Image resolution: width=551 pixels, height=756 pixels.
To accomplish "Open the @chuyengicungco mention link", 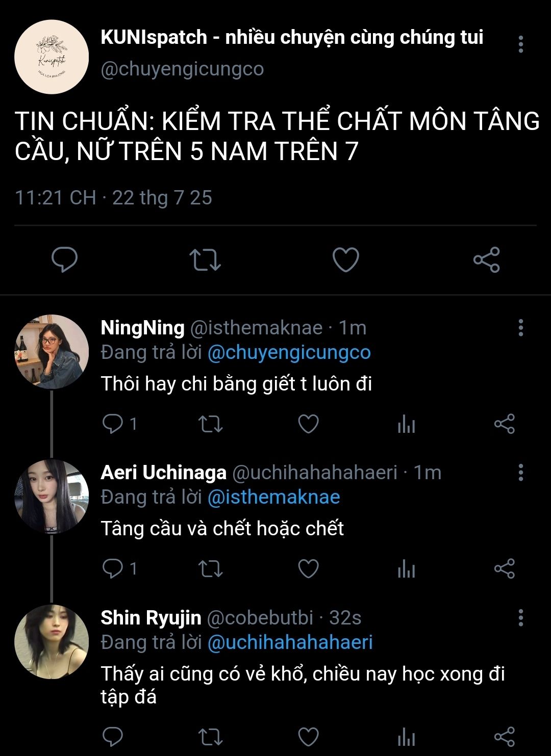I will pos(289,353).
